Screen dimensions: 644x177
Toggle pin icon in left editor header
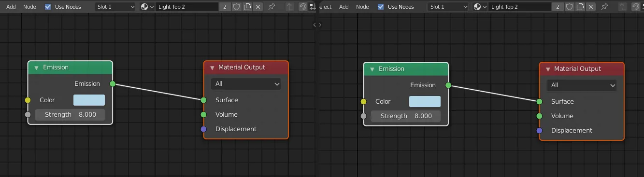[272, 7]
